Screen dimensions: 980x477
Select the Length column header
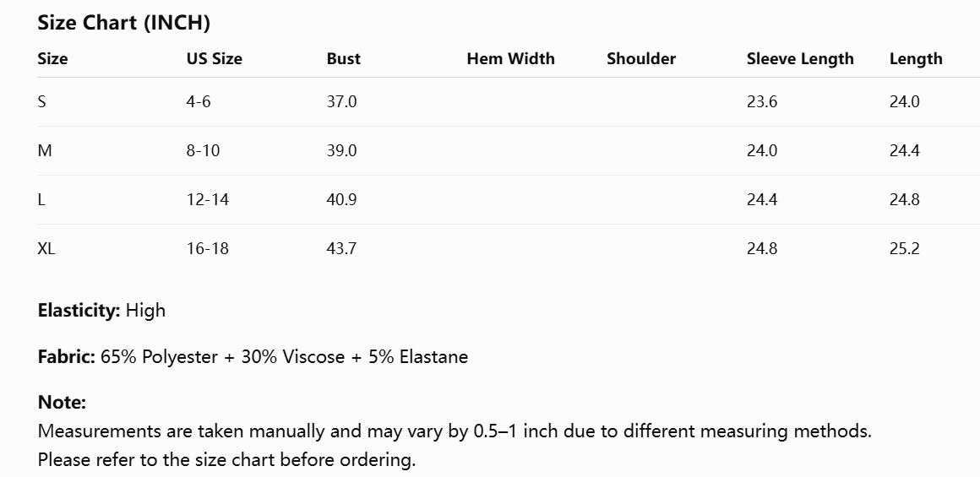(916, 59)
